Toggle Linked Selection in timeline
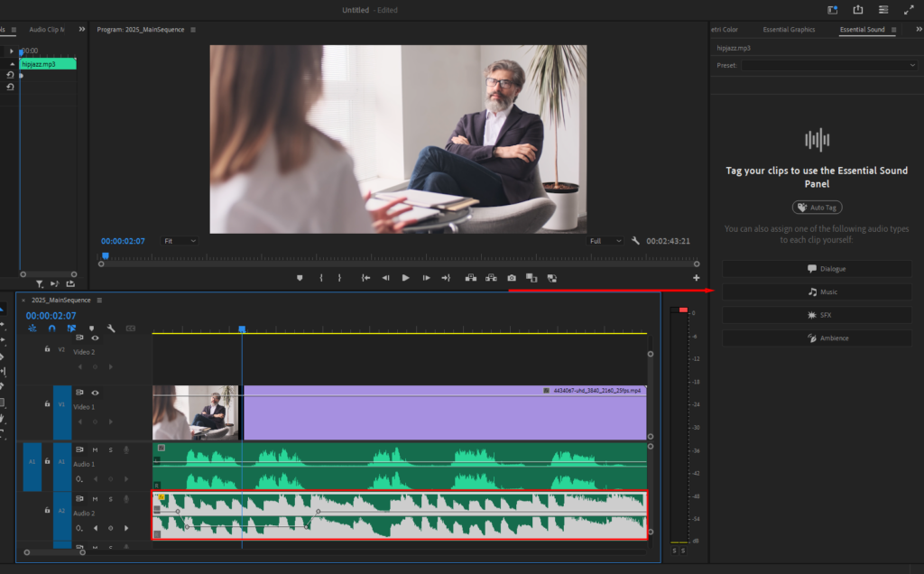 click(71, 329)
